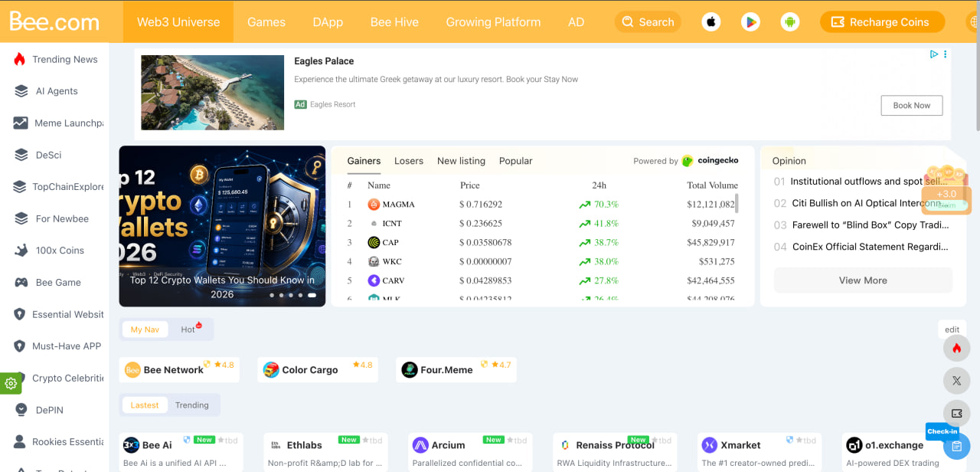Click the o1.exchange app icon
The width and height of the screenshot is (980, 472).
pos(854,445)
